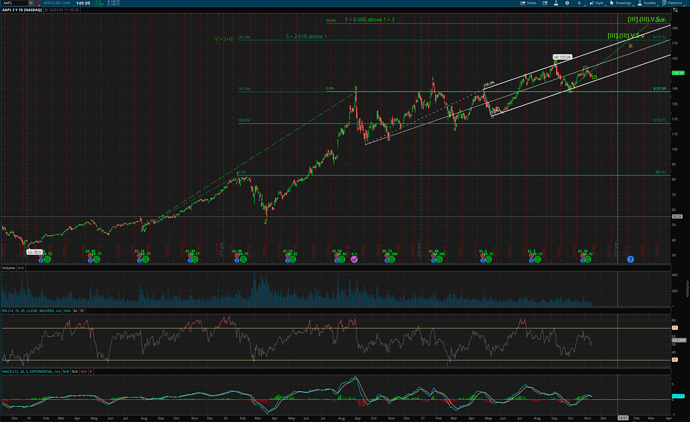
Task: Click the AAPL symbol input field
Action: [x=14, y=3]
